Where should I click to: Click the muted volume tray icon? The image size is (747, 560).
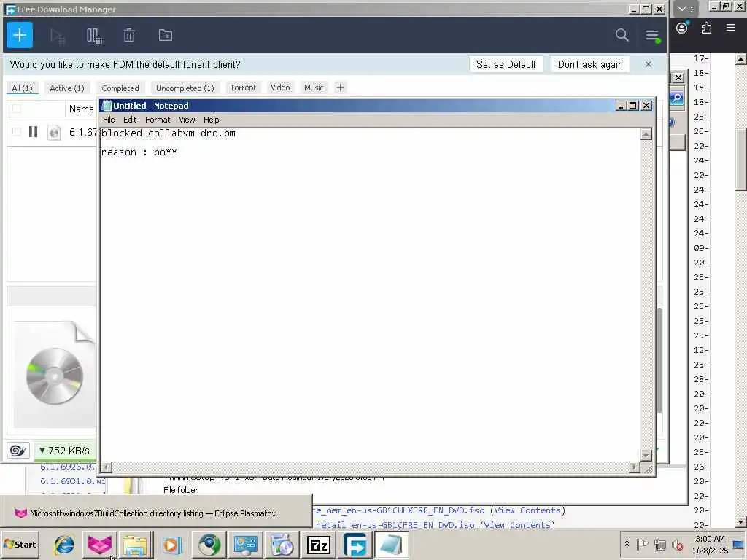click(677, 544)
